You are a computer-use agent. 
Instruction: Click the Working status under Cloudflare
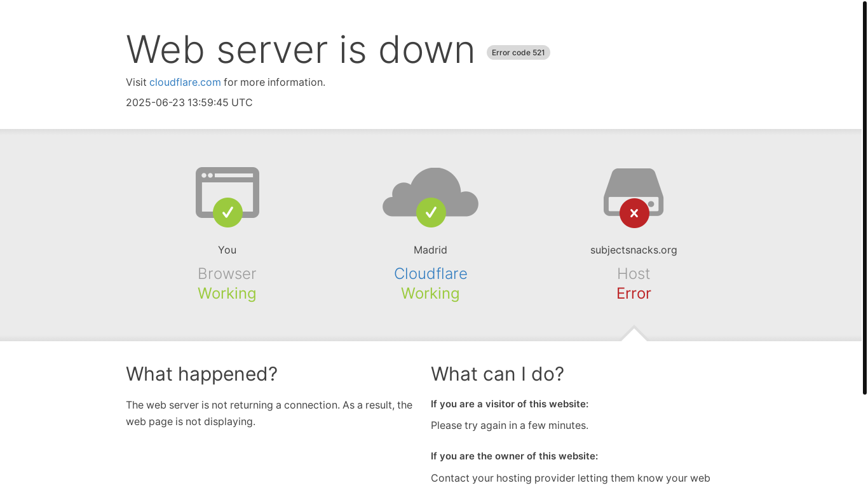pyautogui.click(x=430, y=293)
